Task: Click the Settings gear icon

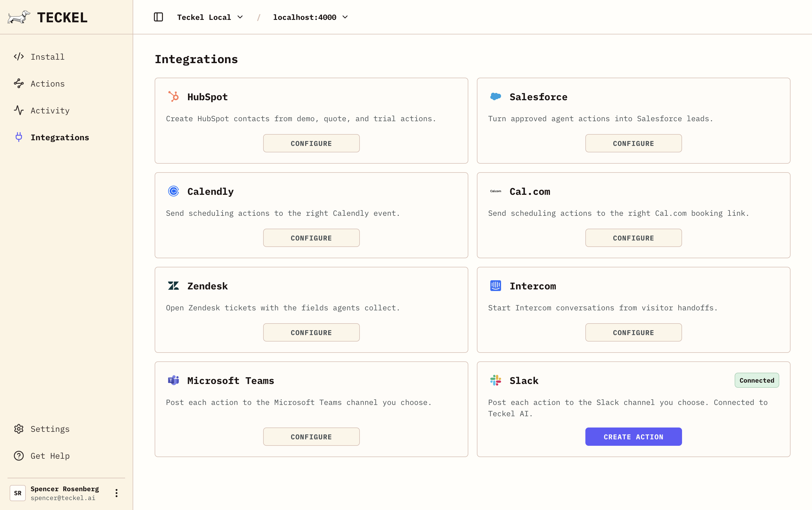Action: point(19,429)
